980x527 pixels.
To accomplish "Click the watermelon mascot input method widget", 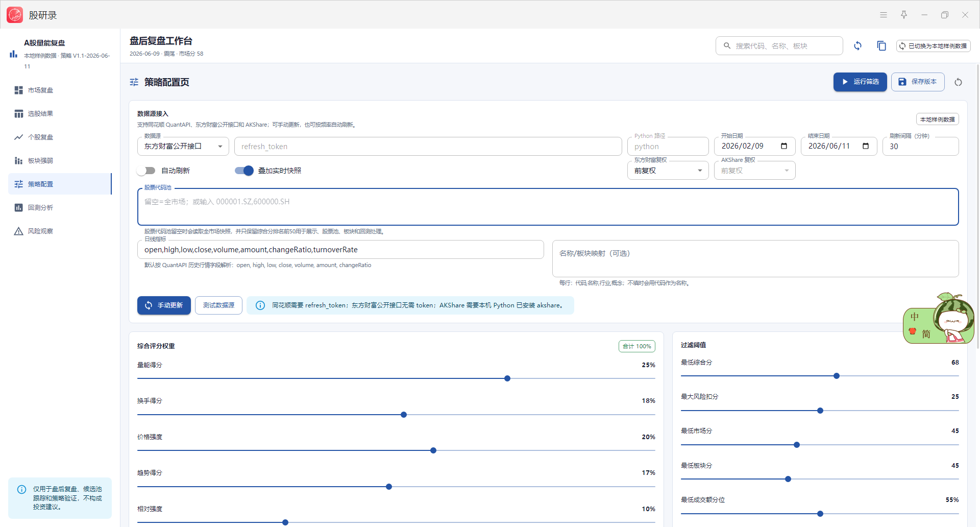I will [x=939, y=319].
